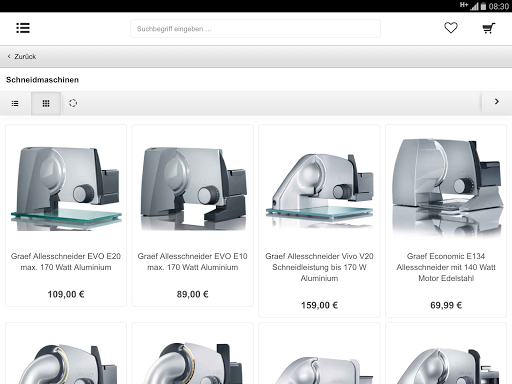Click the 159,00 € price of Vivo V20
The image size is (512, 384).
pyautogui.click(x=319, y=305)
